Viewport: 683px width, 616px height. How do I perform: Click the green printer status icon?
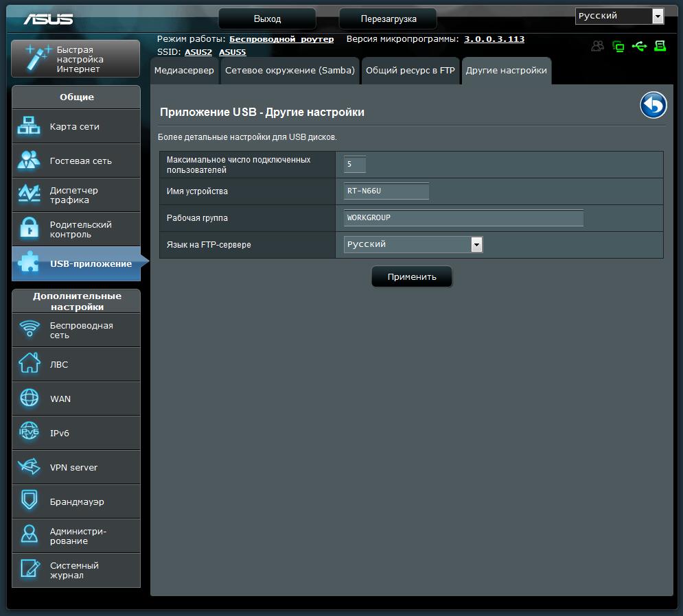pyautogui.click(x=660, y=46)
